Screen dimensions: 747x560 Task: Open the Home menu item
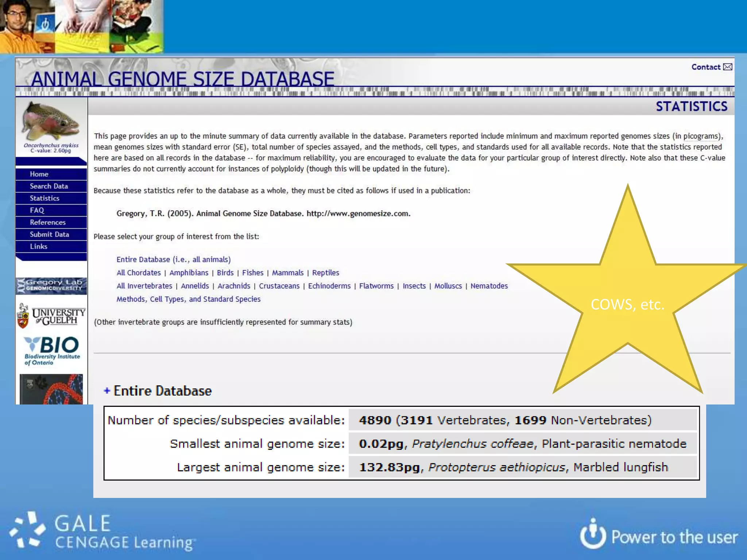pos(39,174)
